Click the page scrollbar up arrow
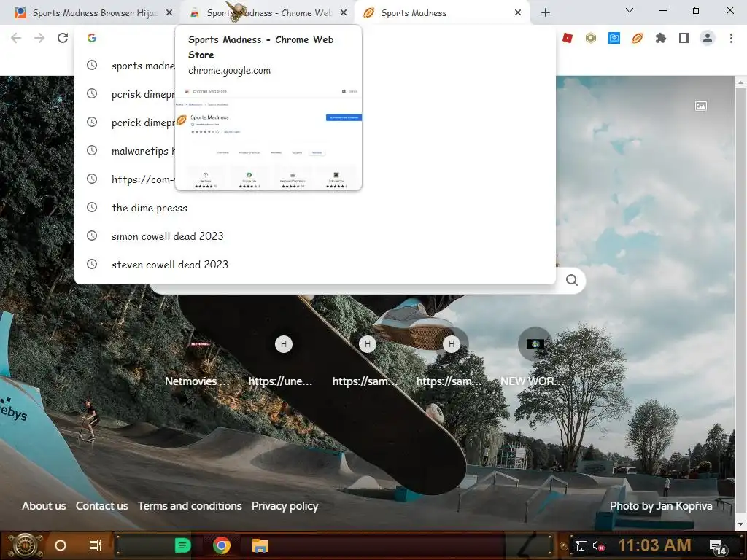This screenshot has width=747, height=560. click(x=740, y=82)
